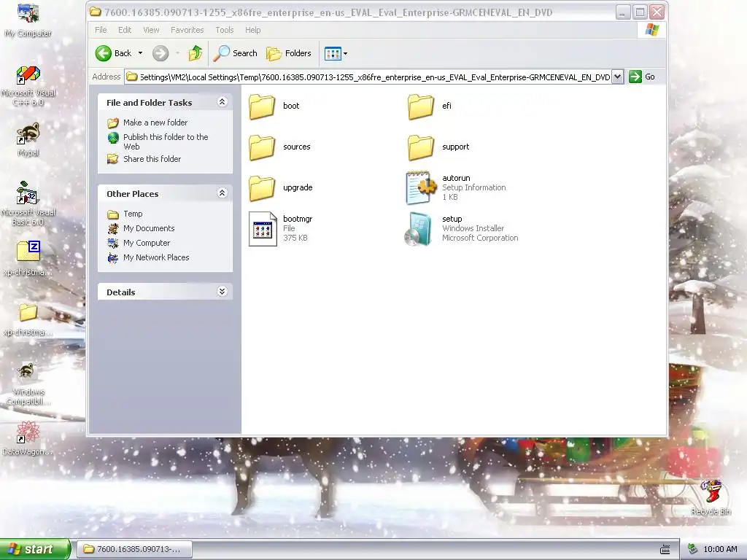Open the File menu

(101, 30)
